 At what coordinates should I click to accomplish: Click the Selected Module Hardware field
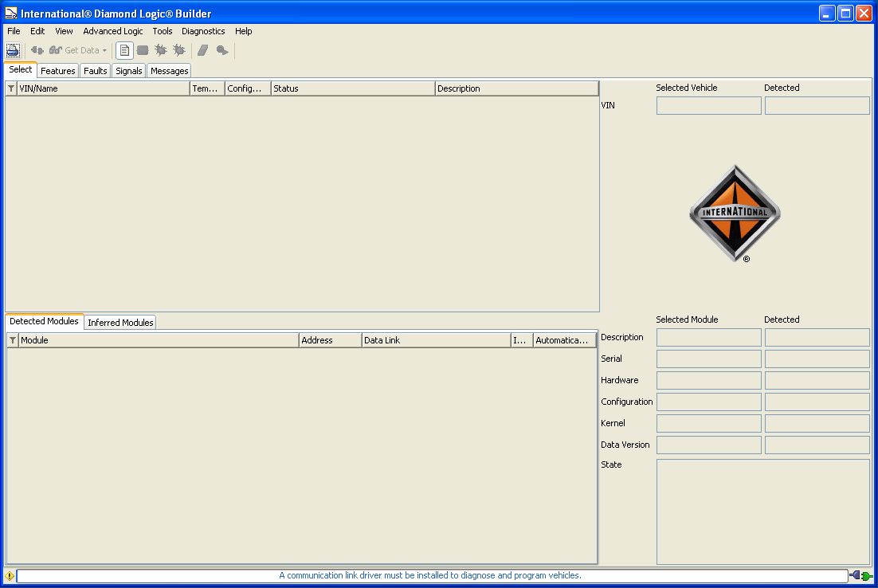coord(709,381)
